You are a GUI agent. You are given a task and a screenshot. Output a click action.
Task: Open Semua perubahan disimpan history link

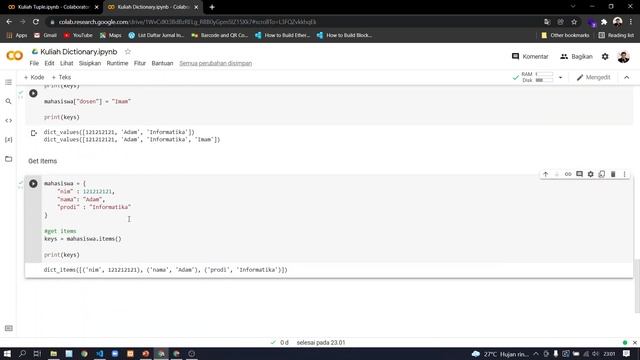(x=216, y=63)
